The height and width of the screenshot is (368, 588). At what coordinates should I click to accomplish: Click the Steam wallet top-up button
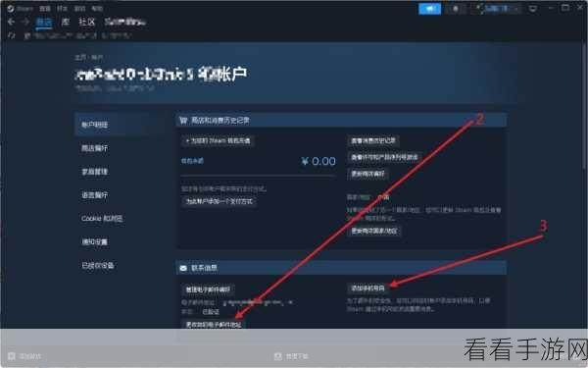218,140
